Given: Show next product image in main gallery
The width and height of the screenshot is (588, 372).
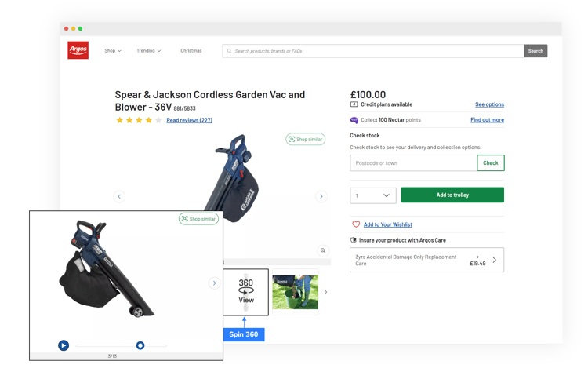Looking at the screenshot, I should pyautogui.click(x=321, y=196).
